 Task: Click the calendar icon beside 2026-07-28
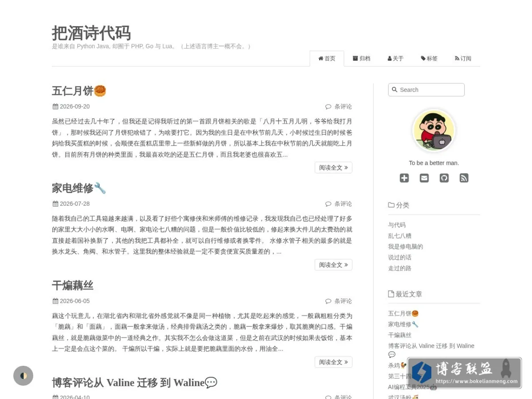55,204
